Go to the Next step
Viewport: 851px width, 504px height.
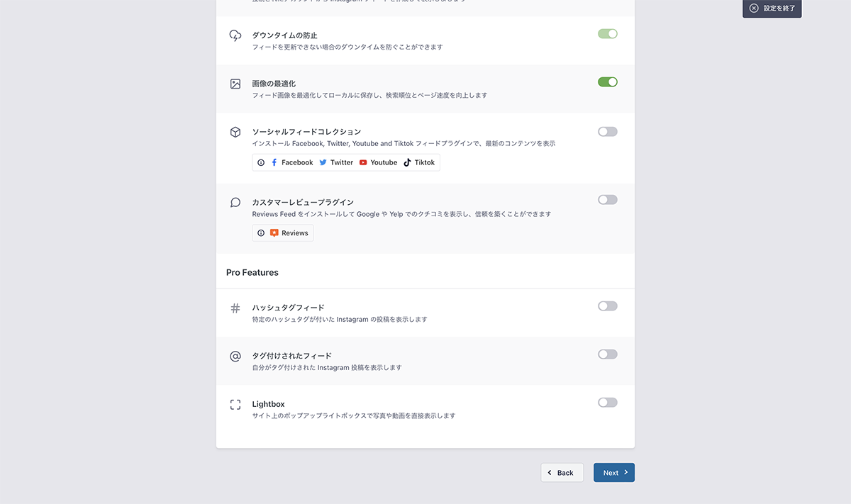pyautogui.click(x=614, y=473)
